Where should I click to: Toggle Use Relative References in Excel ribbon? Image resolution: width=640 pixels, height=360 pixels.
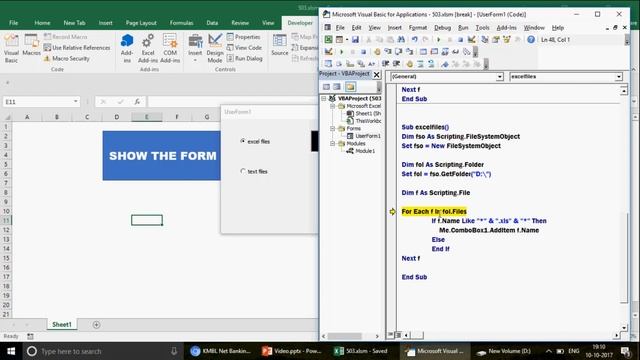coord(77,48)
